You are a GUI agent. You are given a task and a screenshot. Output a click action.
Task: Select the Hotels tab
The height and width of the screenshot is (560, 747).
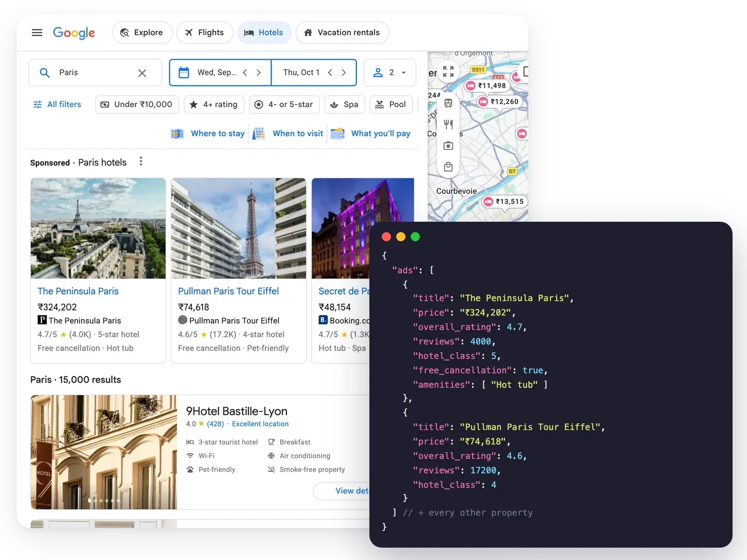point(264,32)
